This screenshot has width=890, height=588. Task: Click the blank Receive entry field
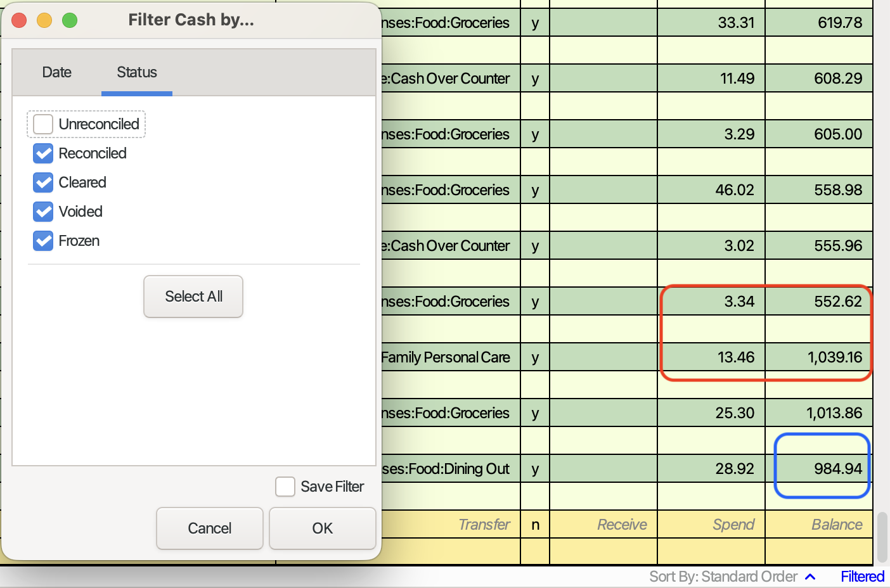(x=603, y=525)
